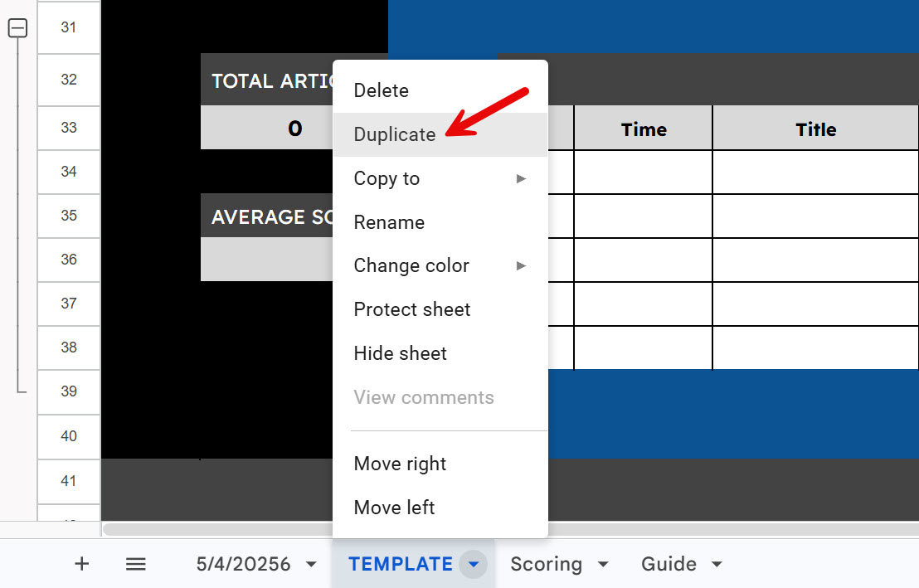Choose Hide sheet in the menu

point(440,353)
